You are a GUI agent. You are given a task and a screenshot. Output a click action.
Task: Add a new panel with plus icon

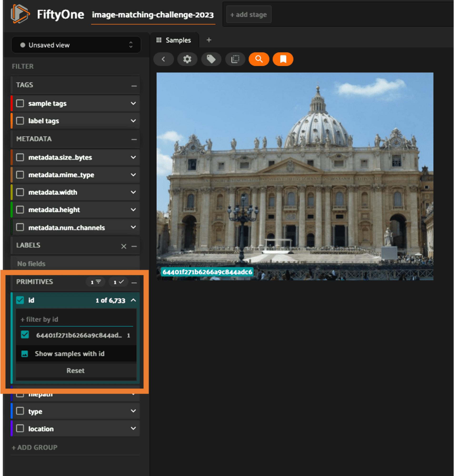[x=209, y=40]
